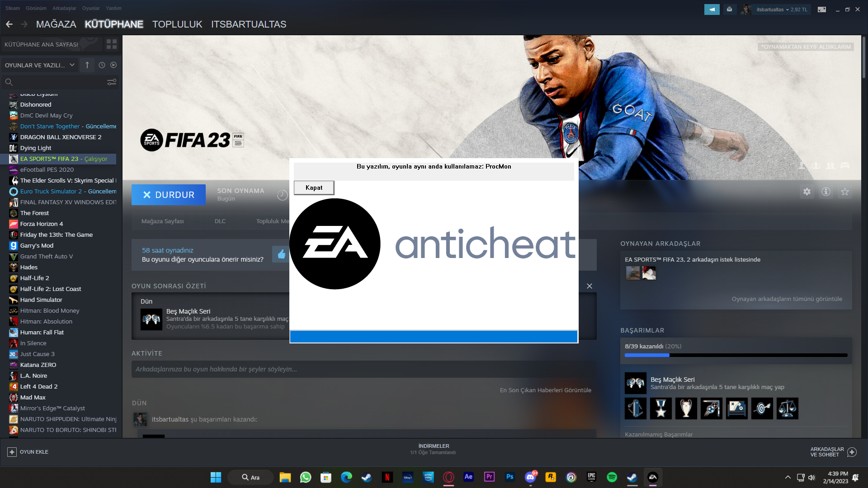The height and width of the screenshot is (488, 868).
Task: Toggle ready-to-play filter icon
Action: 113,65
